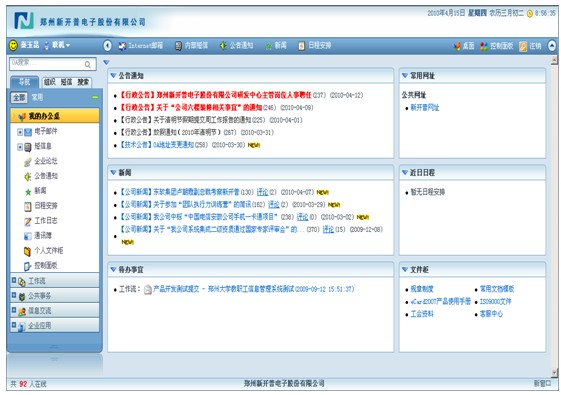Click the magnifier search icon in search box
The height and width of the screenshot is (395, 561).
tap(88, 64)
